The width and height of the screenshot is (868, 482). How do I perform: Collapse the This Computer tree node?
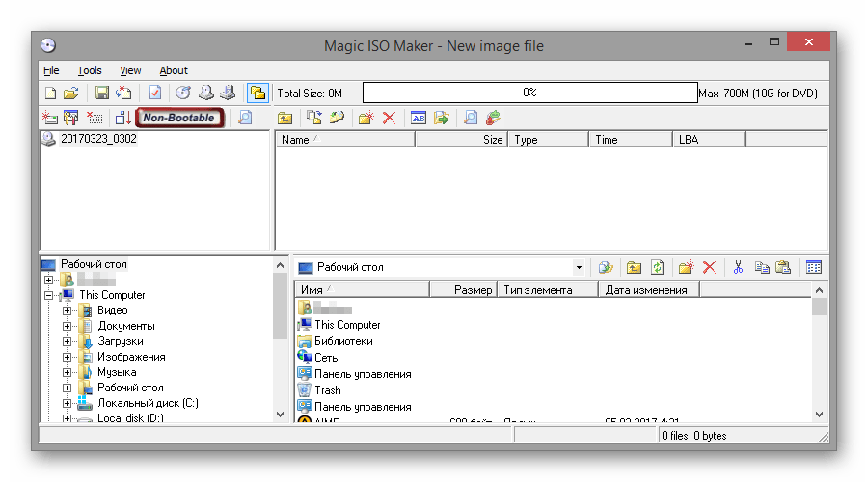pos(48,295)
